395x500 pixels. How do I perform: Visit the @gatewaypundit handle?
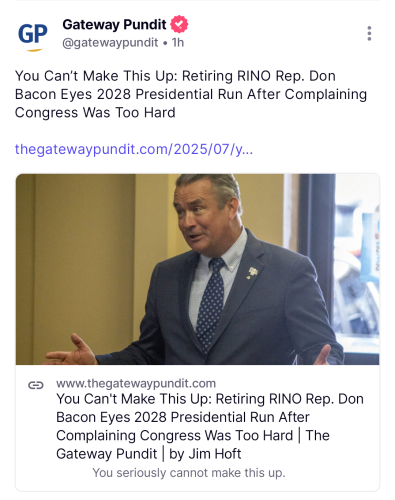[110, 43]
